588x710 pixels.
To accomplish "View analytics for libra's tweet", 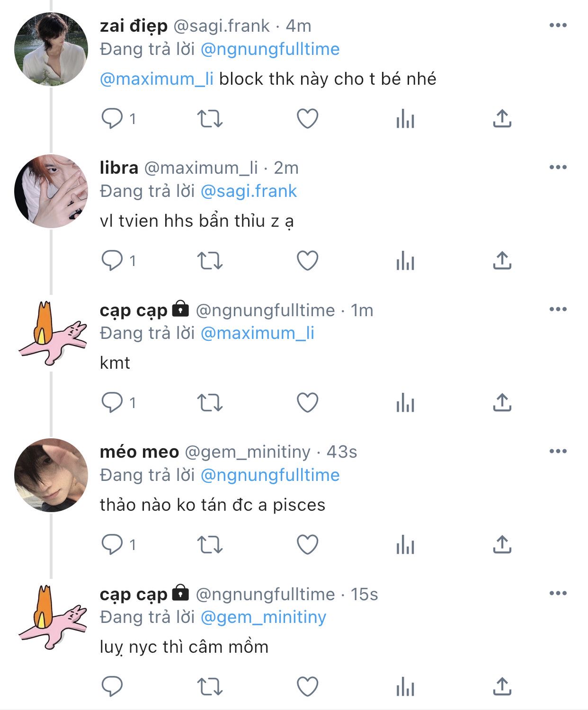I will (405, 261).
